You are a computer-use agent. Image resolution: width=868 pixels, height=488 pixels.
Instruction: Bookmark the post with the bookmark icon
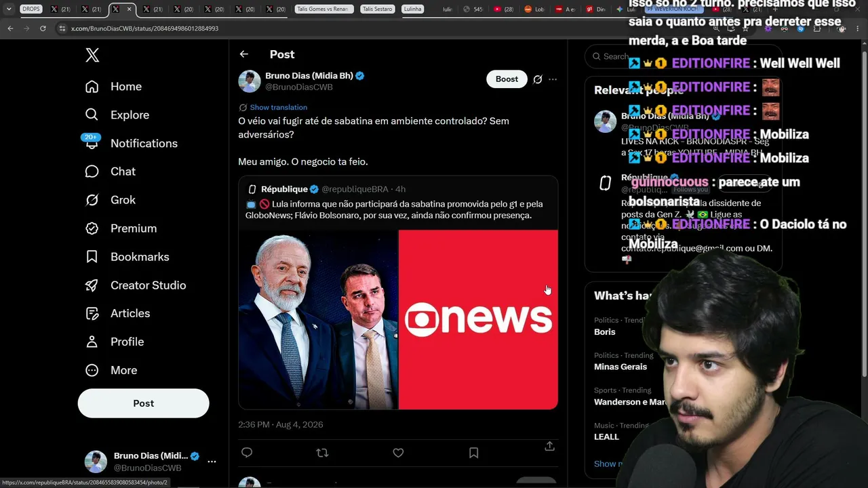[474, 453]
